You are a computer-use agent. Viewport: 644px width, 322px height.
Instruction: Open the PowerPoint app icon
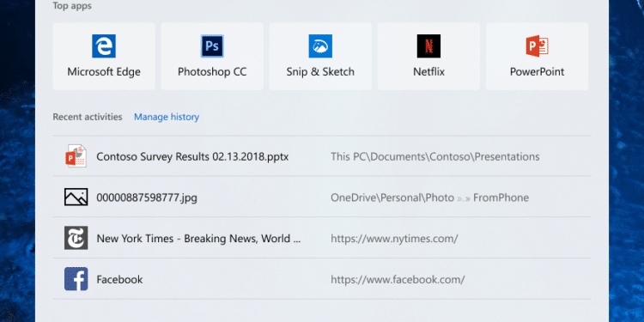pyautogui.click(x=538, y=46)
